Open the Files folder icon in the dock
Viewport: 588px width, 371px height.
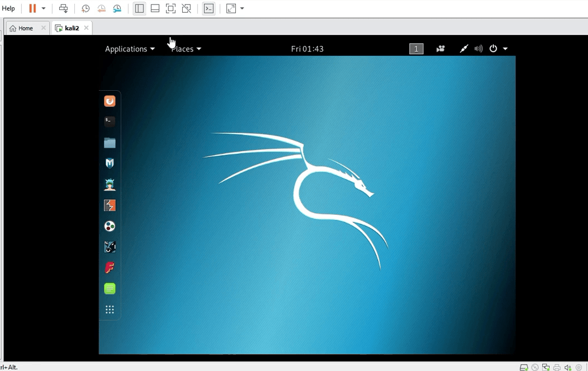pyautogui.click(x=110, y=142)
